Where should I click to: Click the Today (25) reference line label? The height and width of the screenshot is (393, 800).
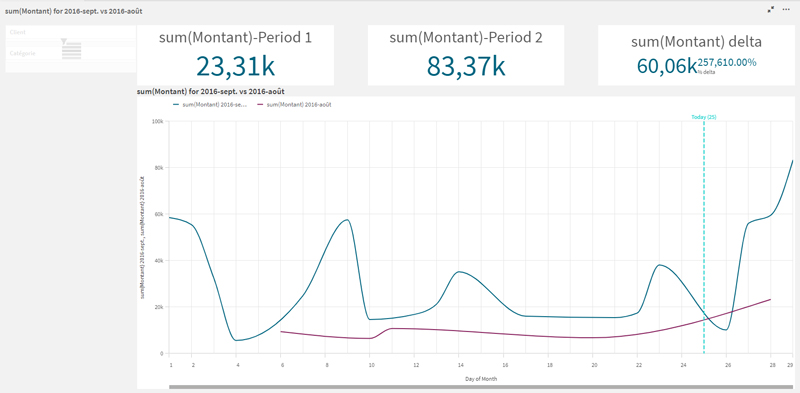(704, 117)
